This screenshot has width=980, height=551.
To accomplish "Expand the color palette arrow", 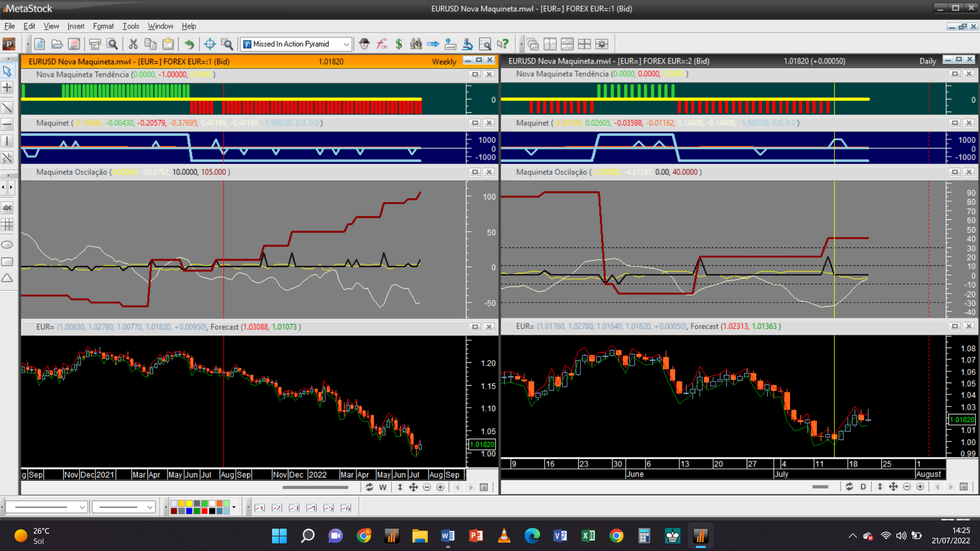I will [x=234, y=507].
